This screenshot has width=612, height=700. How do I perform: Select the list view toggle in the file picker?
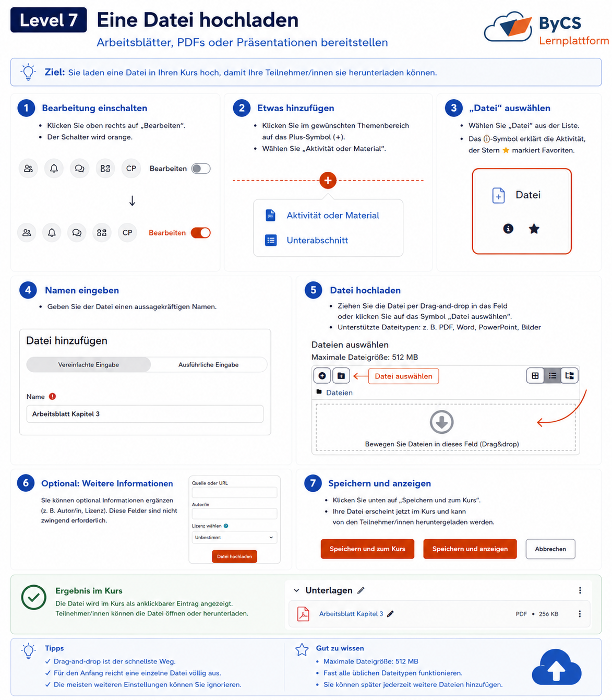click(553, 375)
